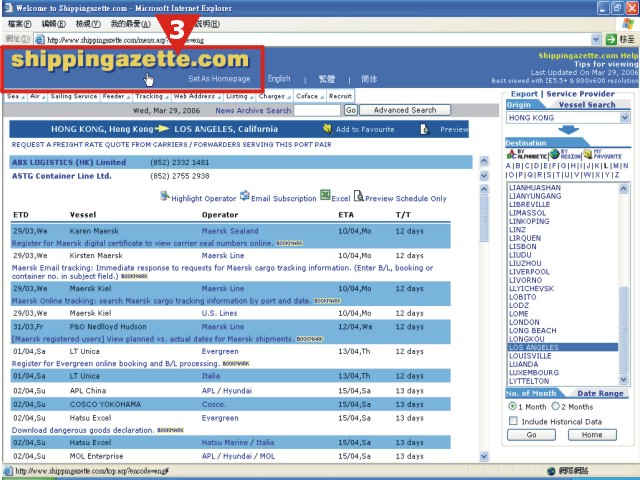Click the Windows logo icon in the menu bar
The image size is (640, 480).
628,24
